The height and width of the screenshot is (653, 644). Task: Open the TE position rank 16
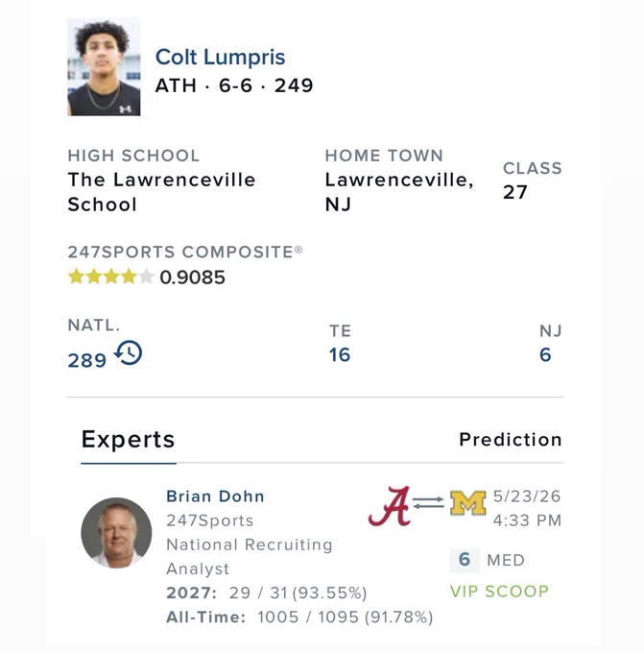[x=340, y=355]
